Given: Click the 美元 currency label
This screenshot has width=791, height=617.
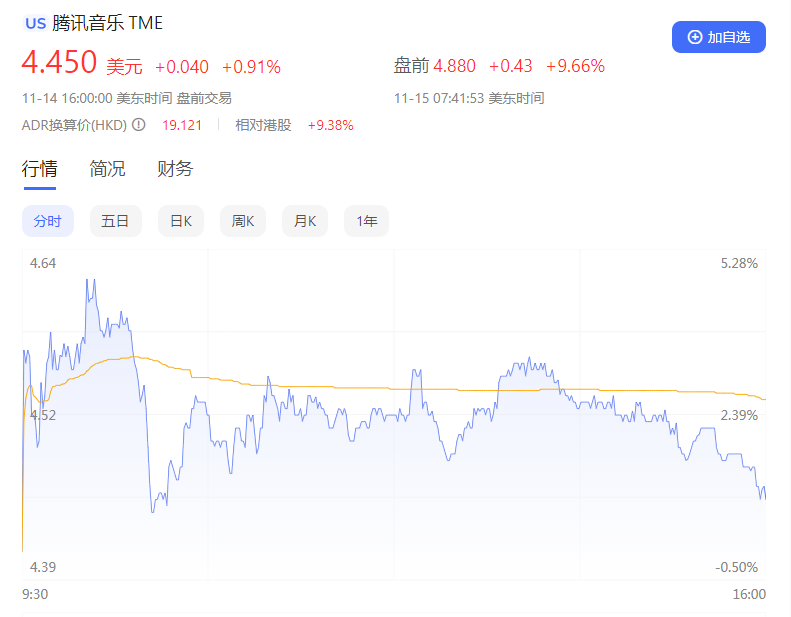Looking at the screenshot, I should pos(124,67).
